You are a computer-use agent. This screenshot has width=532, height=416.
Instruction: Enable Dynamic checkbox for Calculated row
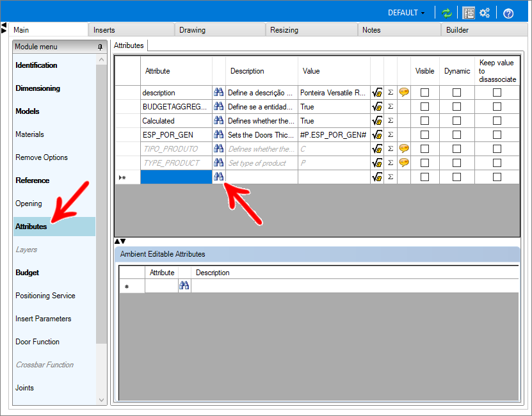pyautogui.click(x=456, y=120)
